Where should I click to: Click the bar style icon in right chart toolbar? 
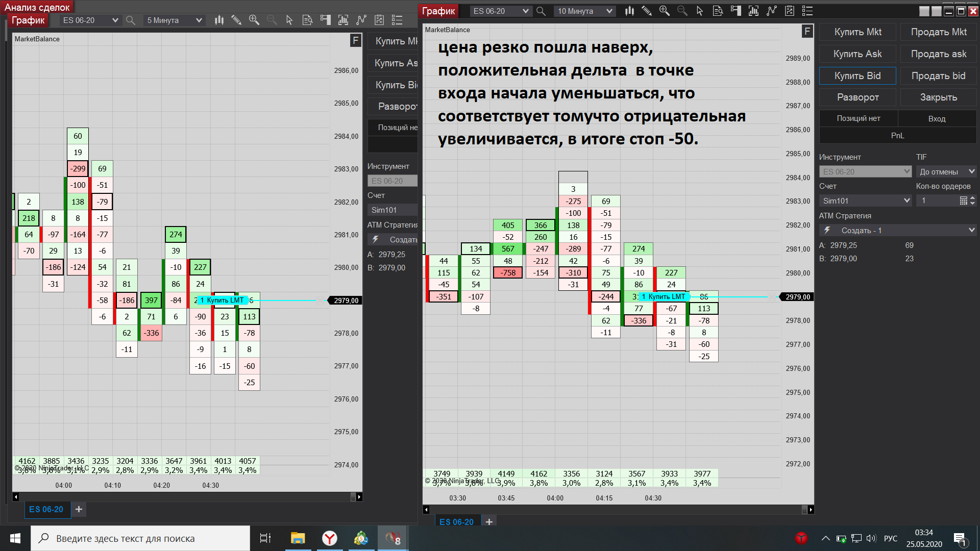click(629, 11)
